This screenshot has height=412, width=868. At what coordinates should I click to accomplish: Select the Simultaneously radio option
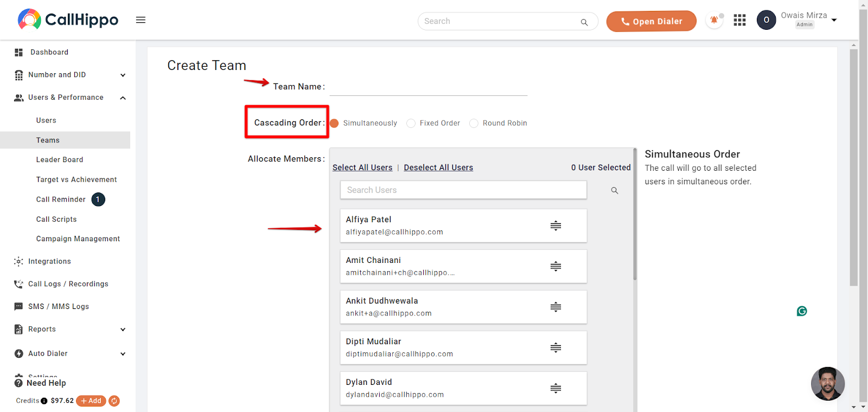pyautogui.click(x=334, y=123)
